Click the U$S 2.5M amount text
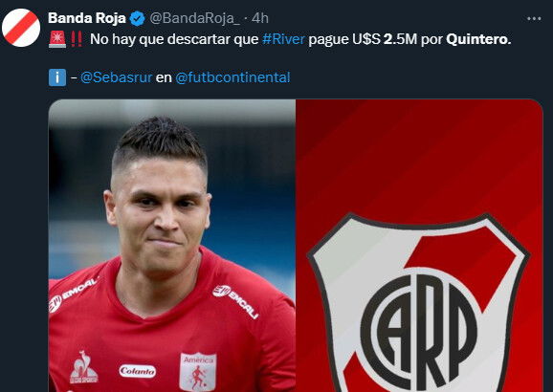Screen dimensions: 553x392 [x=385, y=39]
